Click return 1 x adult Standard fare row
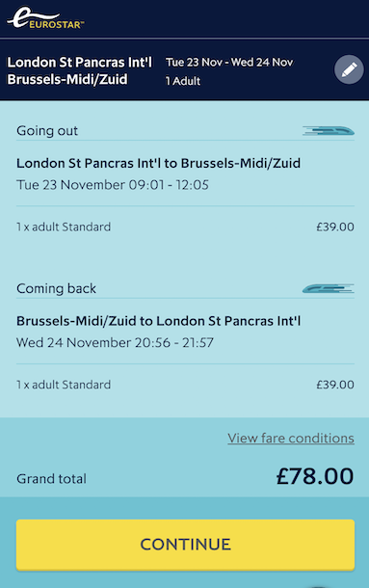The width and height of the screenshot is (369, 588). coord(185,385)
